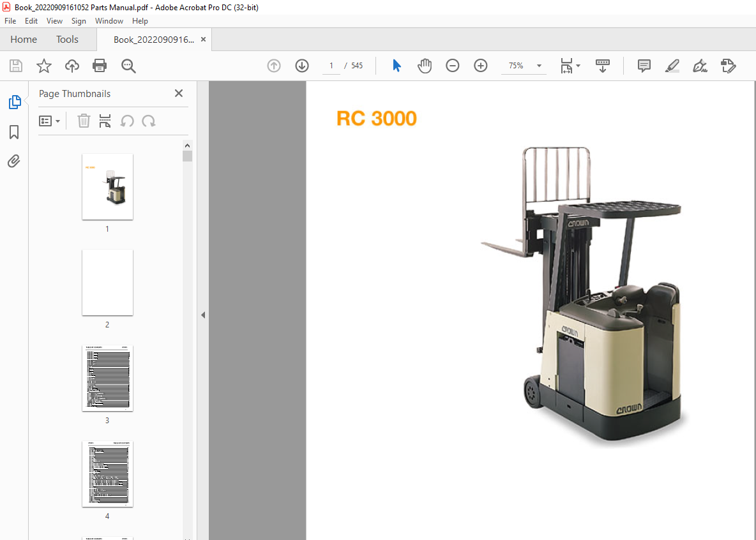
Task: Close the Book_2022090916 document tab
Action: tap(204, 40)
